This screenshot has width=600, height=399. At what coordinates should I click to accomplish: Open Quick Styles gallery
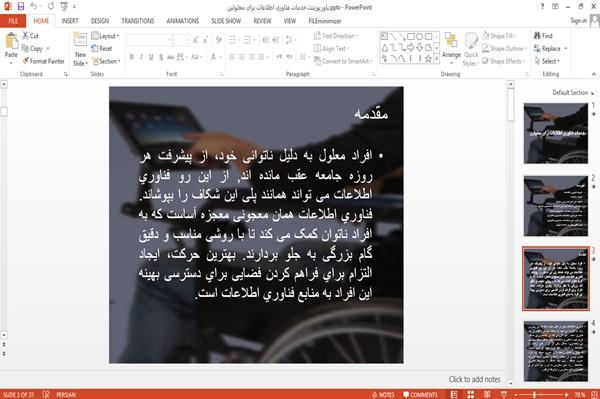tap(471, 50)
